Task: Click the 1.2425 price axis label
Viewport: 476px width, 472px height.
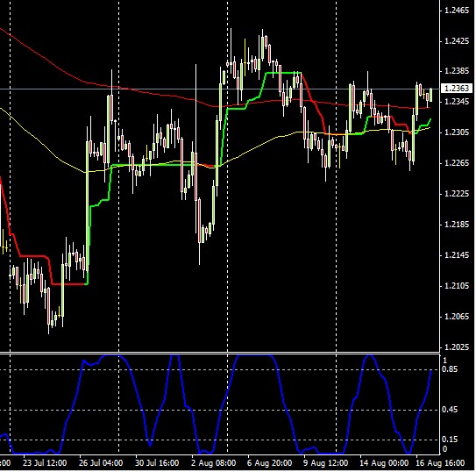Action: [457, 41]
